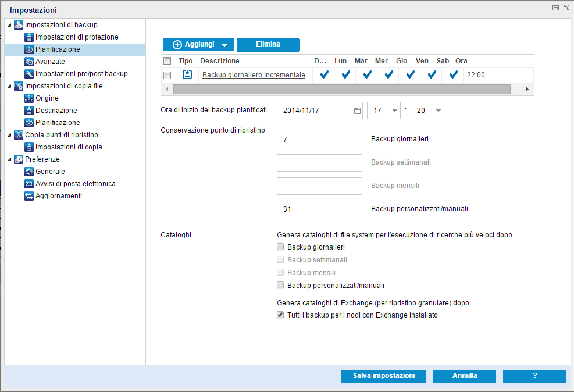Screen dimensions: 574x392
Task: Select the Avanzate settings icon
Action: point(30,61)
